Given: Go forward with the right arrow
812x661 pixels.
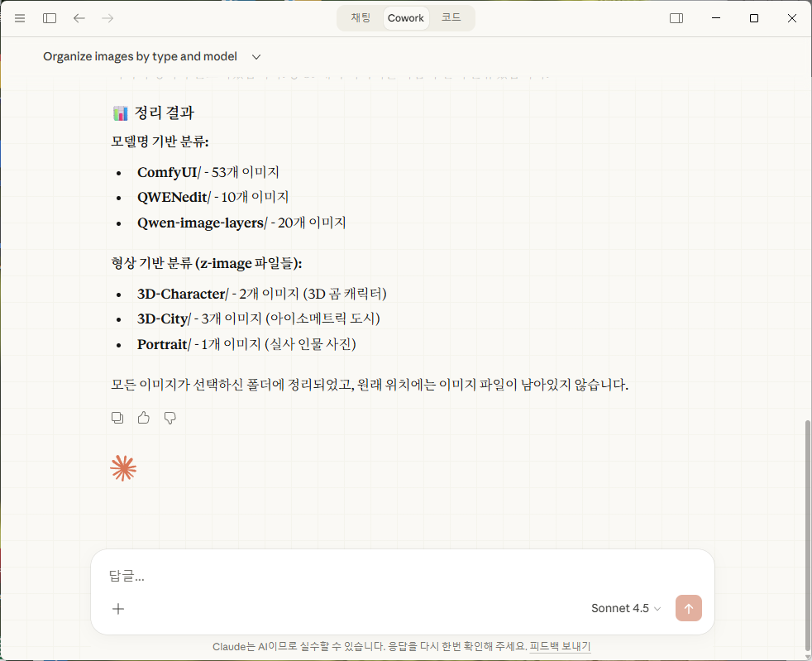Looking at the screenshot, I should tap(107, 18).
